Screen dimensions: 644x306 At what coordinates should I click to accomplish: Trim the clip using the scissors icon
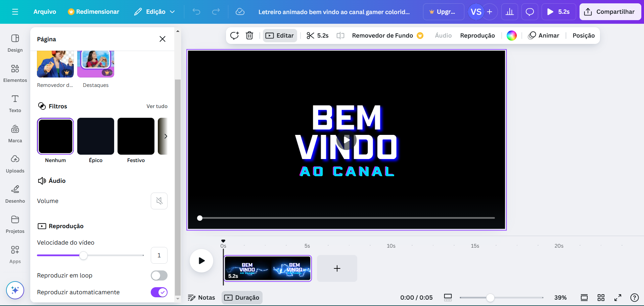tap(310, 35)
